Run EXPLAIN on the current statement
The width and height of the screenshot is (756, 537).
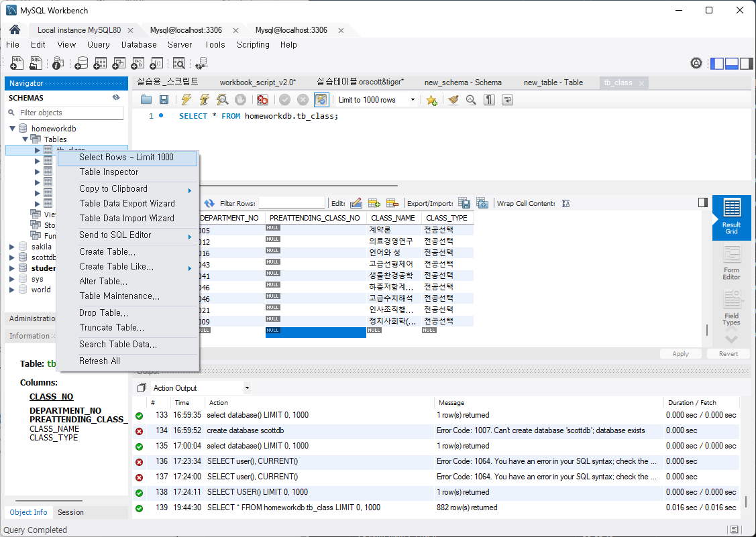[x=222, y=100]
